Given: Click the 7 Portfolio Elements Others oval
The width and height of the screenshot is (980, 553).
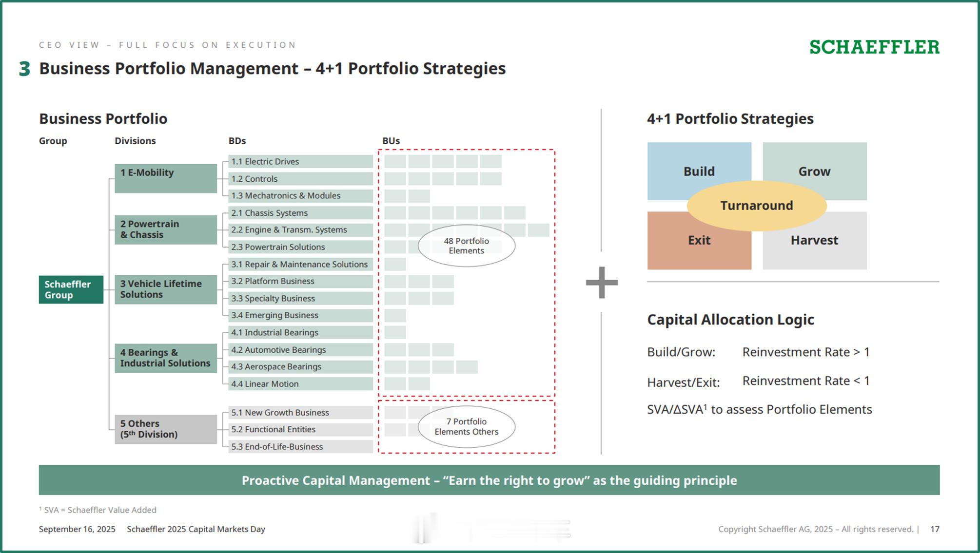Looking at the screenshot, I should click(467, 427).
